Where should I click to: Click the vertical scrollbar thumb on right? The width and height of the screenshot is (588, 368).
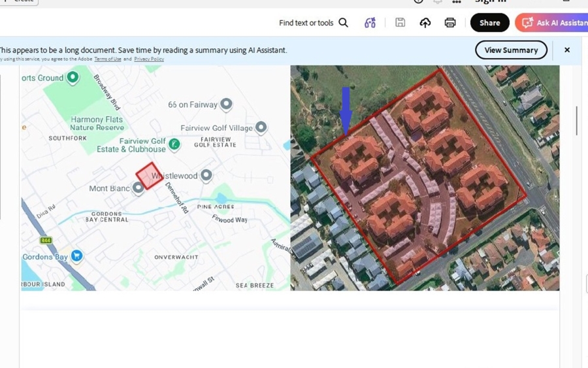coord(576,121)
